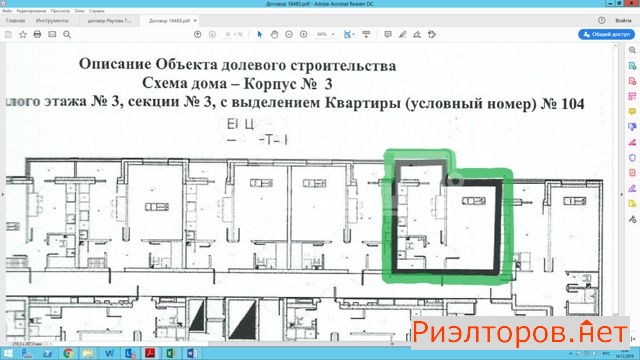Go to next page with down arrow
This screenshot has height=360, width=640.
212,35
